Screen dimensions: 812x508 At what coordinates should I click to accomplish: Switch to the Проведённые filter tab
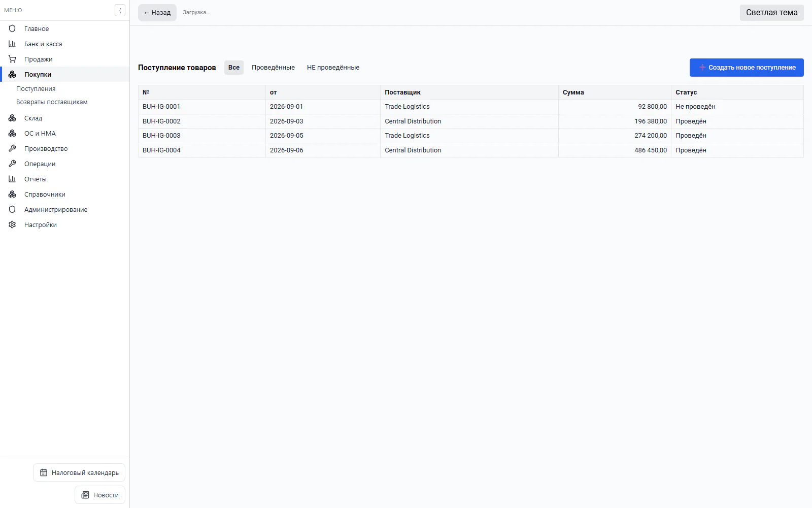[x=273, y=68]
